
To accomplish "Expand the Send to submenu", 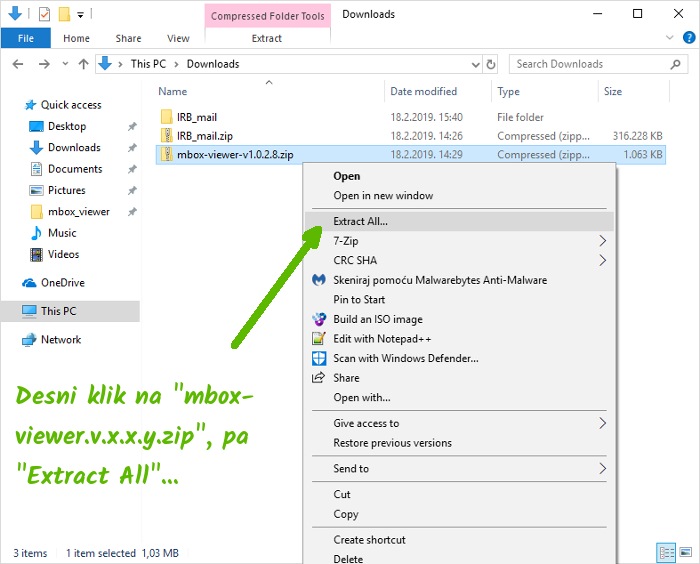I will coord(602,468).
